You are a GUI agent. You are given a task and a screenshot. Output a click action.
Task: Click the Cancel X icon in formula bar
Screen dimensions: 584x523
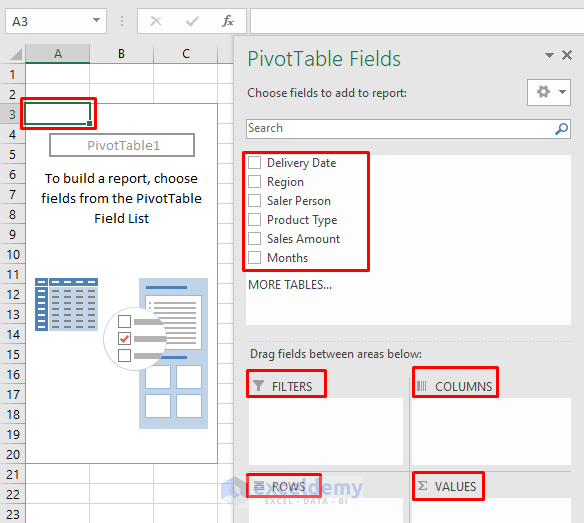click(x=156, y=21)
